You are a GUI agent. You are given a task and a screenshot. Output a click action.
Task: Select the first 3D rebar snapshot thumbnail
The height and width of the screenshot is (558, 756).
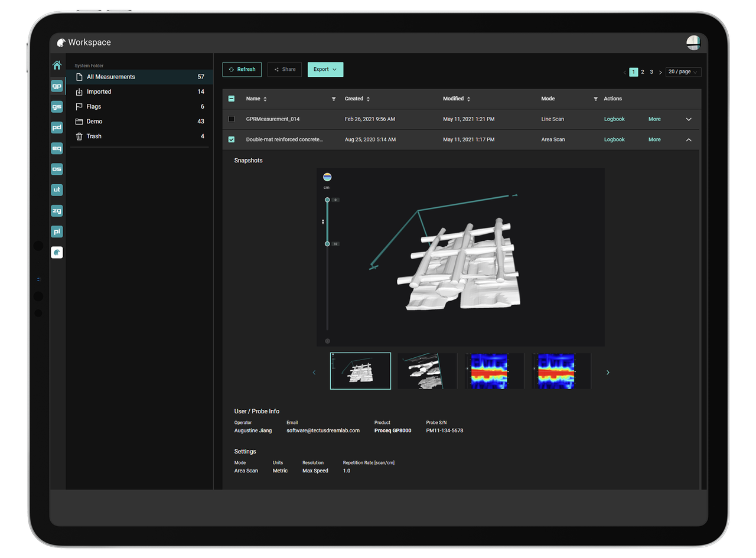coord(360,371)
